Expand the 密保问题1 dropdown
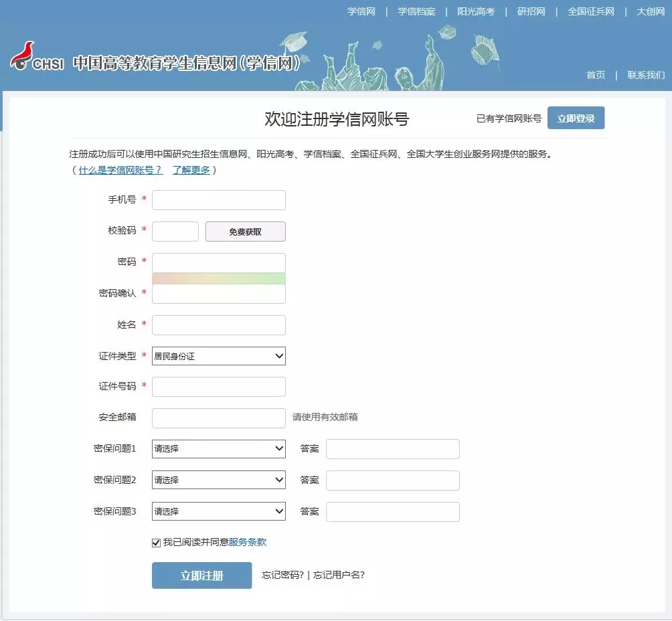 tap(219, 449)
